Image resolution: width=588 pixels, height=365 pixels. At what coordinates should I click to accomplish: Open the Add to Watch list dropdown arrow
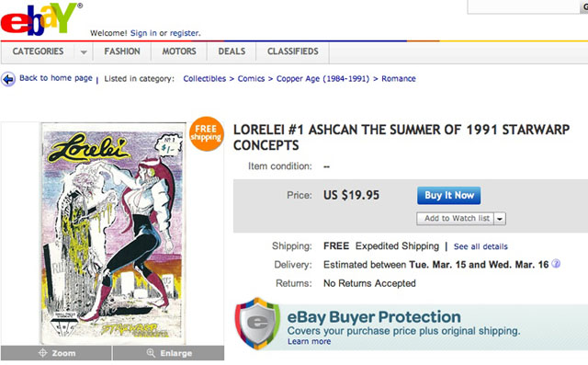pos(500,218)
